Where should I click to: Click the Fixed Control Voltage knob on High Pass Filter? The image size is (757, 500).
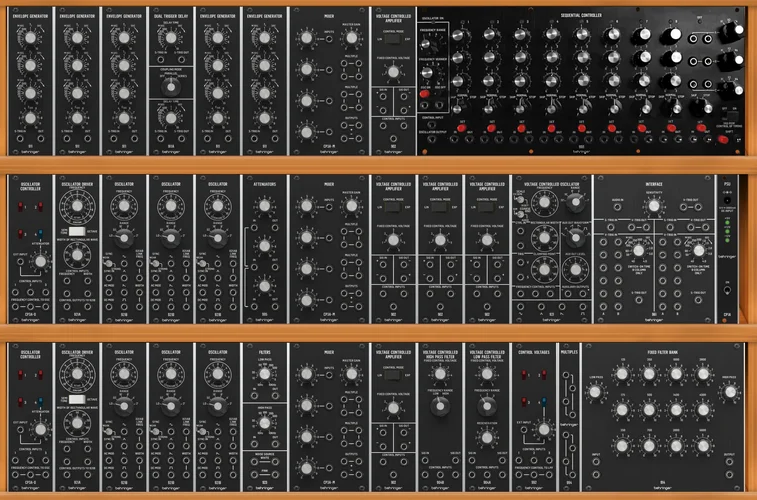(440, 374)
